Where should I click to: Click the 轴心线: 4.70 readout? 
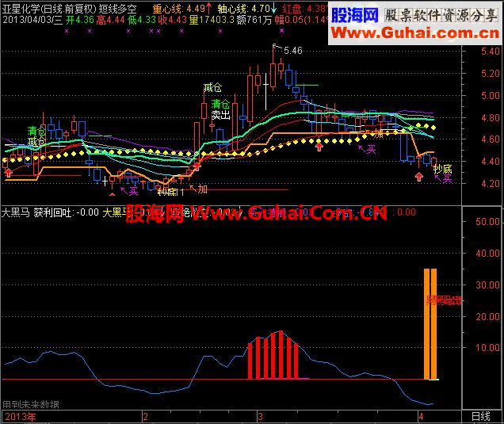[x=246, y=9]
